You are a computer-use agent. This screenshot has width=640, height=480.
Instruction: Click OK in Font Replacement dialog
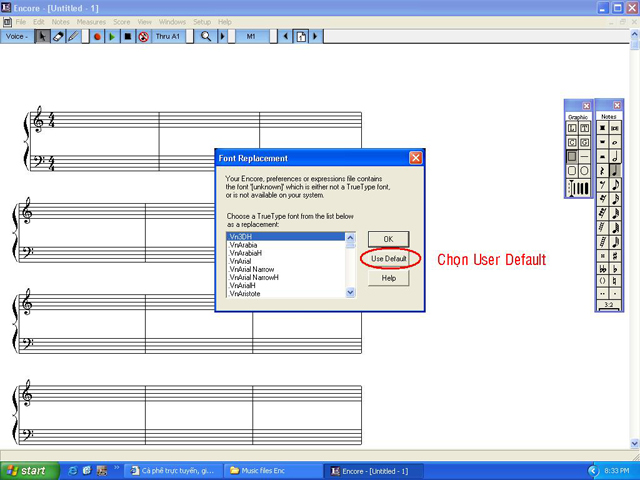[389, 239]
